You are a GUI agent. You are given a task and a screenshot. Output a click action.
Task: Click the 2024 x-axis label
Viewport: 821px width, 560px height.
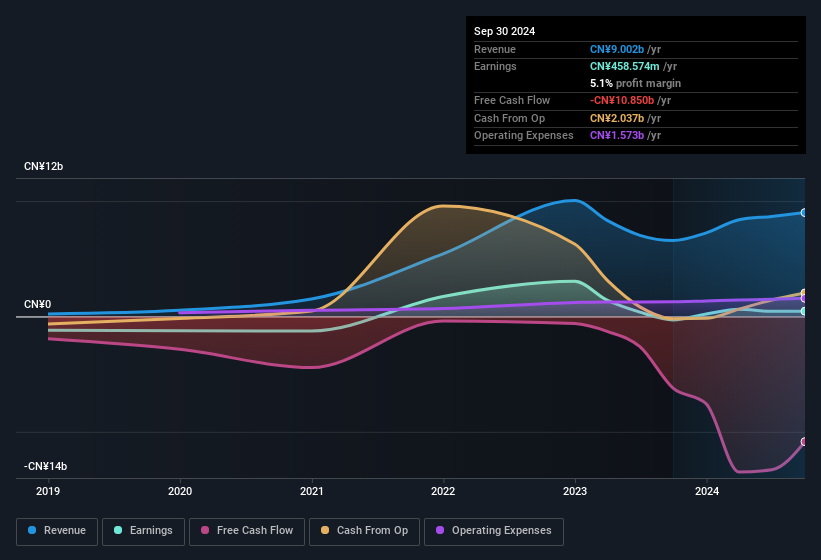click(707, 491)
